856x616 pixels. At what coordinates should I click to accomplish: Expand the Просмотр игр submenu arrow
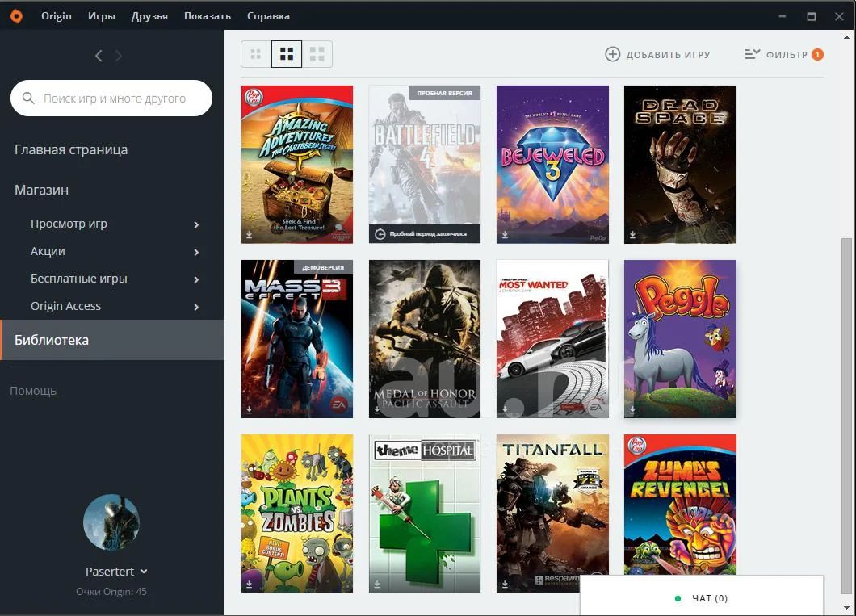[196, 224]
